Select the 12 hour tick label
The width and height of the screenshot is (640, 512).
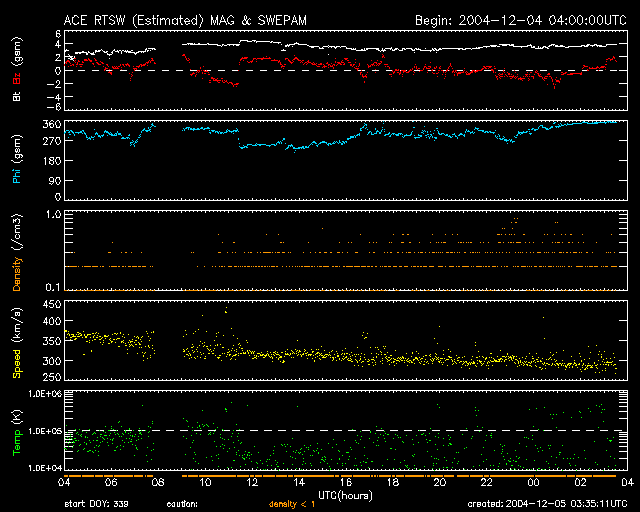pos(252,483)
